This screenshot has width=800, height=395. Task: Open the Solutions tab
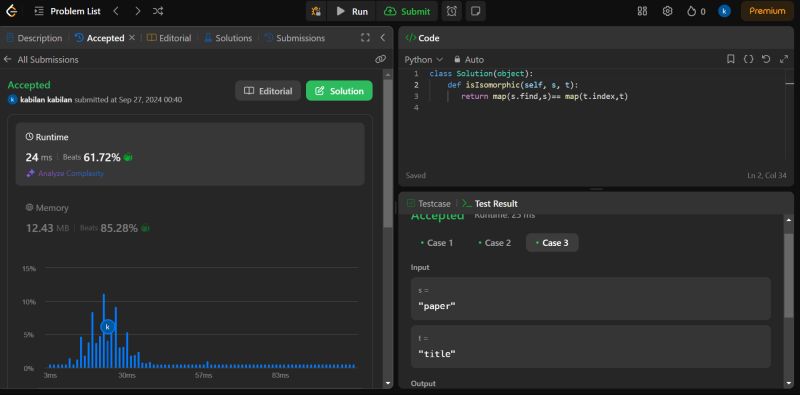(228, 38)
